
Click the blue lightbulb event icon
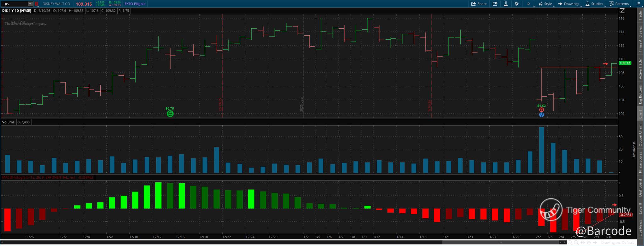(x=541, y=115)
